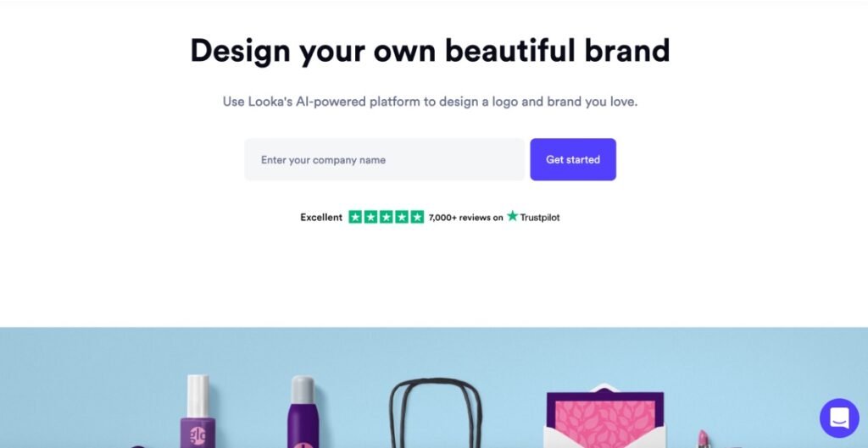Viewport: 868px width, 448px height.
Task: Click the '7,000+ reviews on' text
Action: [465, 218]
